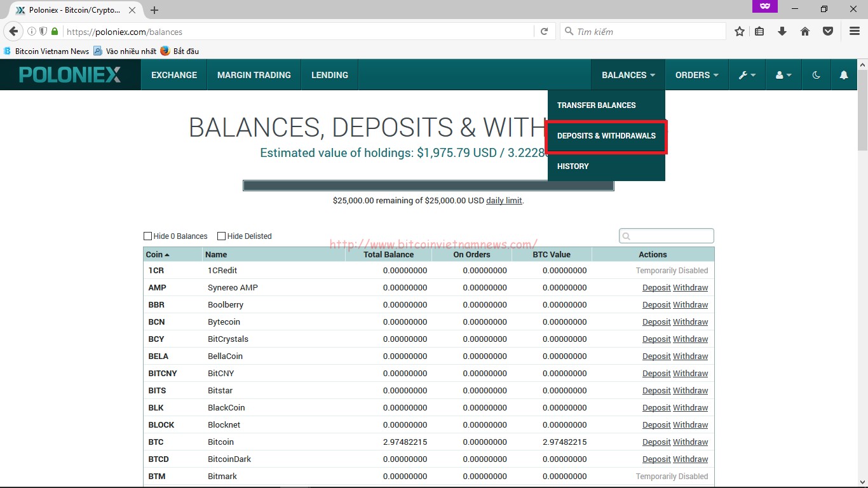
Task: Expand the BALANCES dropdown
Action: pos(628,75)
